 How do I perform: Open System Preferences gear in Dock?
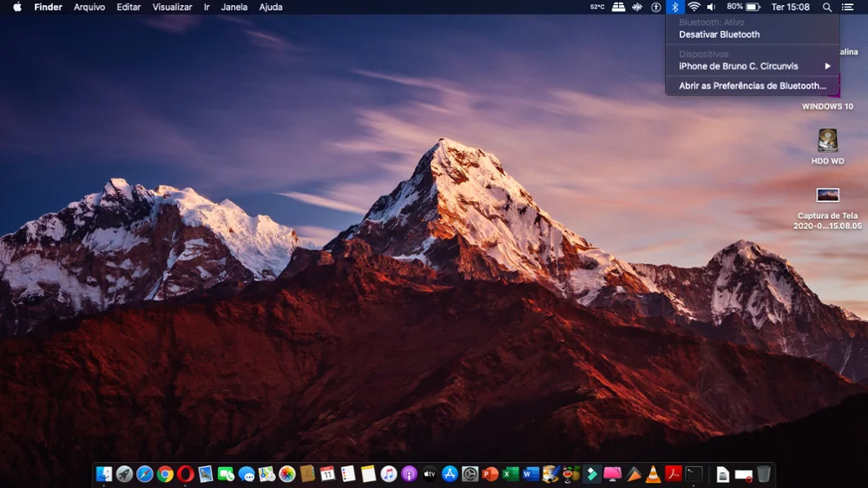click(470, 474)
